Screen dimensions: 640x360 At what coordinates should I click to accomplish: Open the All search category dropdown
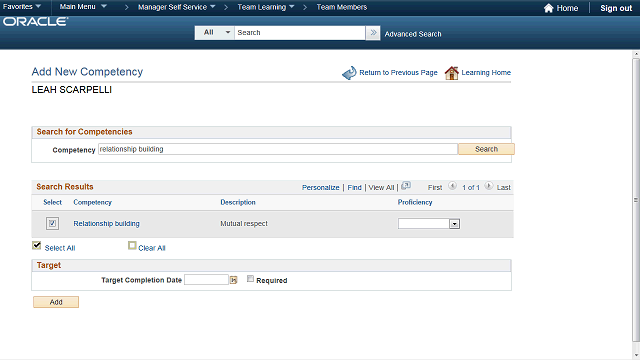pos(215,33)
